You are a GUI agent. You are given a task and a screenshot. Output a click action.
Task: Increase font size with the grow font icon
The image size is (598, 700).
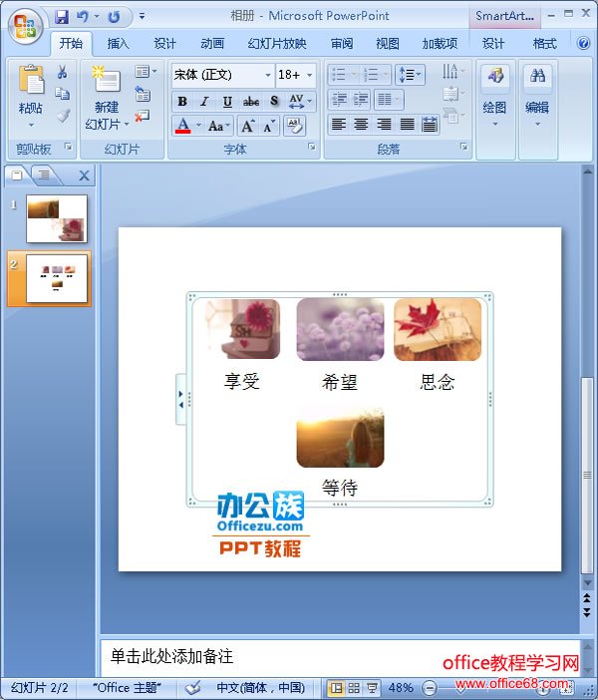(248, 126)
